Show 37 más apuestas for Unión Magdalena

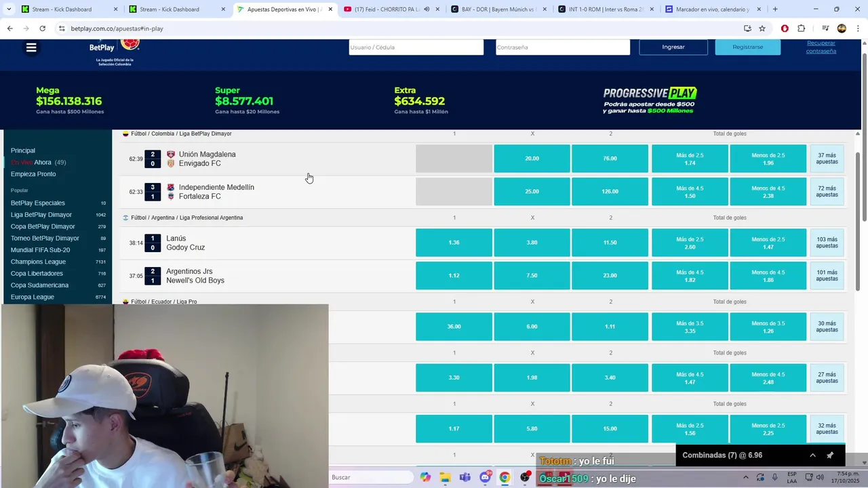pos(827,159)
